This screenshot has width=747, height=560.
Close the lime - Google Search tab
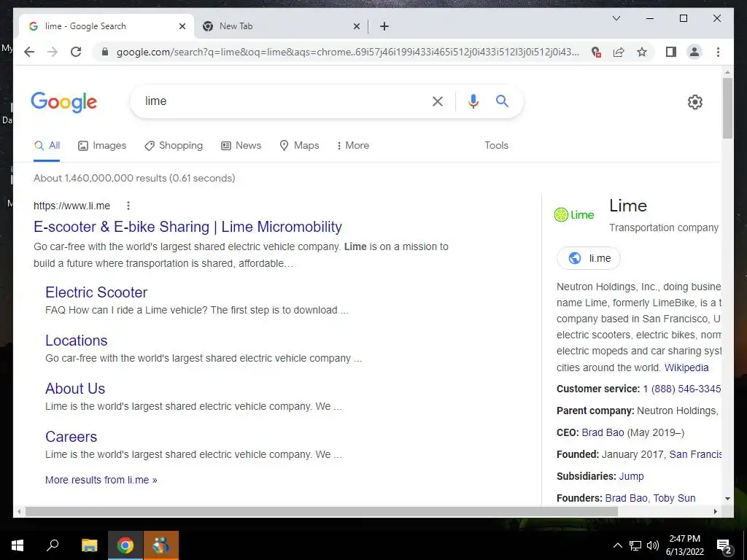click(x=182, y=26)
